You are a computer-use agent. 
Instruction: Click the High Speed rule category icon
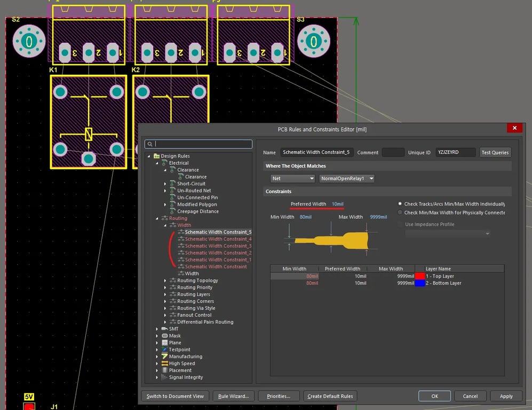click(x=164, y=364)
